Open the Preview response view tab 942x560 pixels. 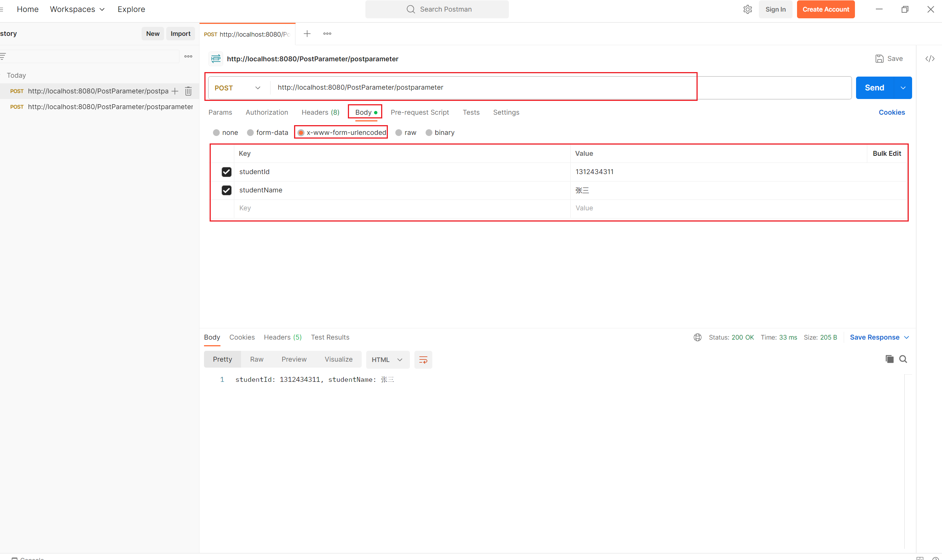coord(294,359)
